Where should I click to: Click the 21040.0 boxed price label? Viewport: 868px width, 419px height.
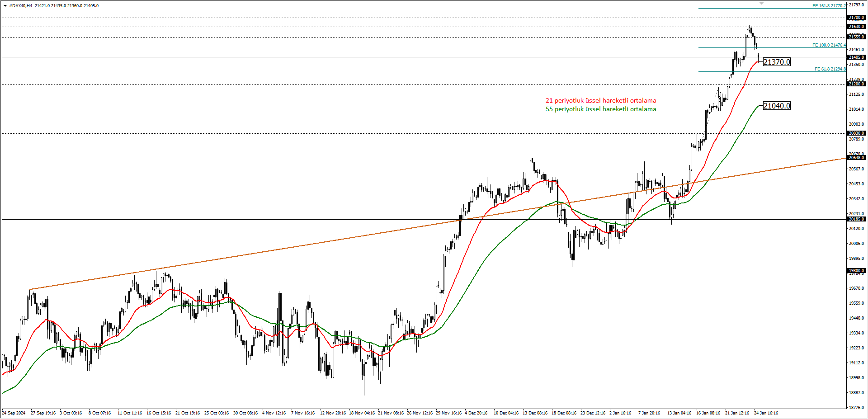click(x=777, y=106)
